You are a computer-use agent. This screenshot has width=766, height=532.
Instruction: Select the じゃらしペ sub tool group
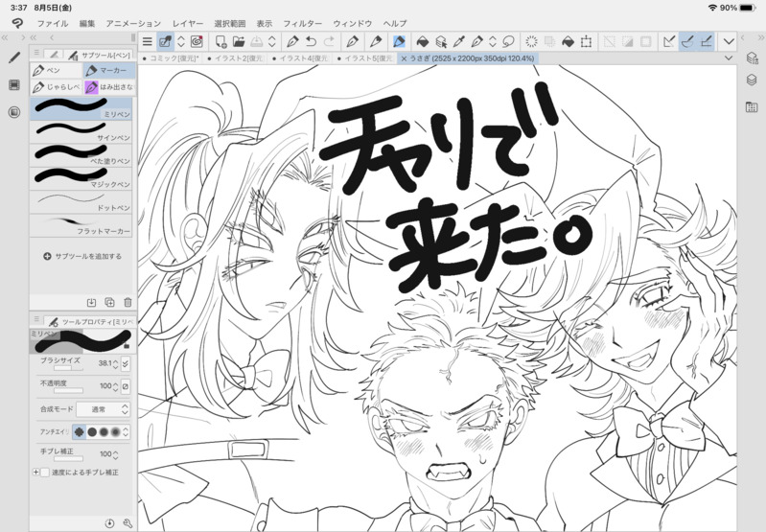coord(57,87)
